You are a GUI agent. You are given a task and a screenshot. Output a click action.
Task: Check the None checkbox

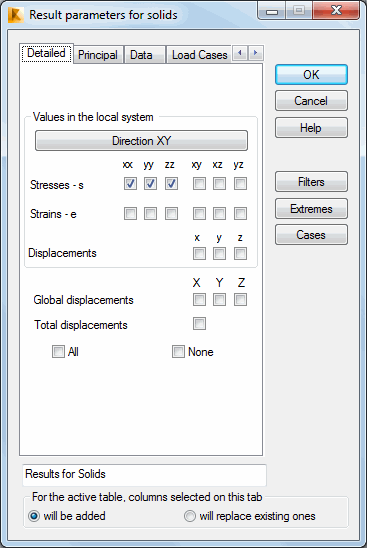[178, 351]
